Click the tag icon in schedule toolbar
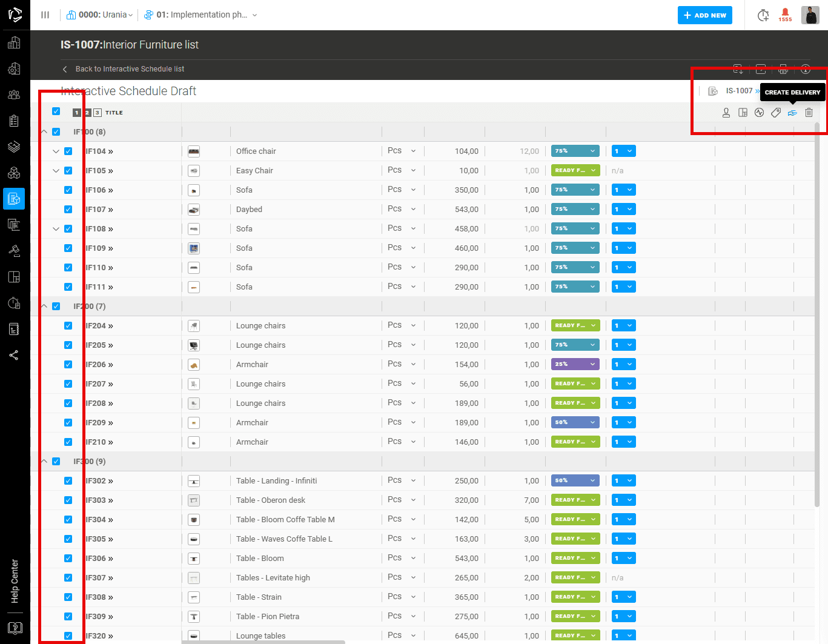 (776, 113)
